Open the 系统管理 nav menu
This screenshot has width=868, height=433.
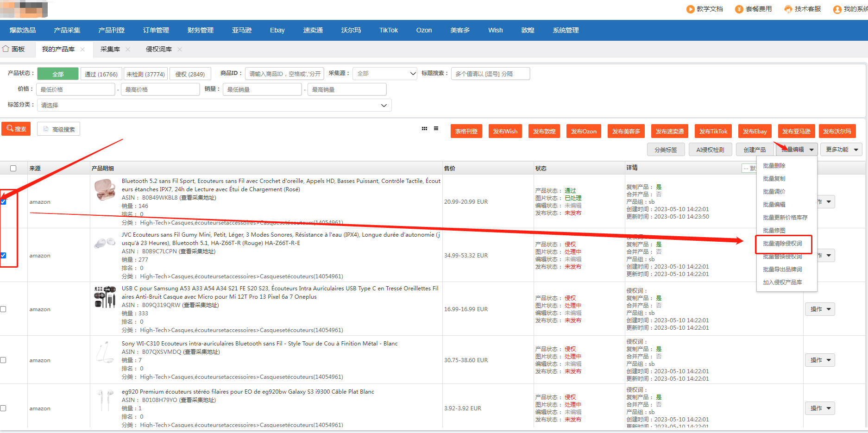566,30
